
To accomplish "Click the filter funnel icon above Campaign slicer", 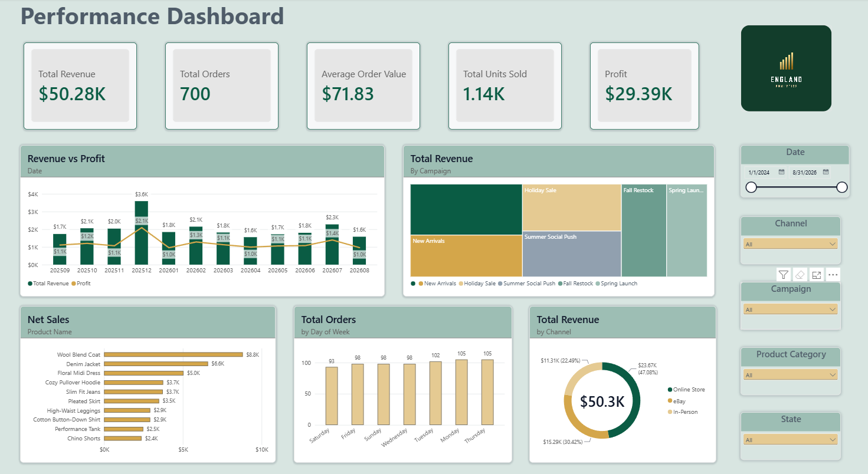I will click(x=783, y=275).
